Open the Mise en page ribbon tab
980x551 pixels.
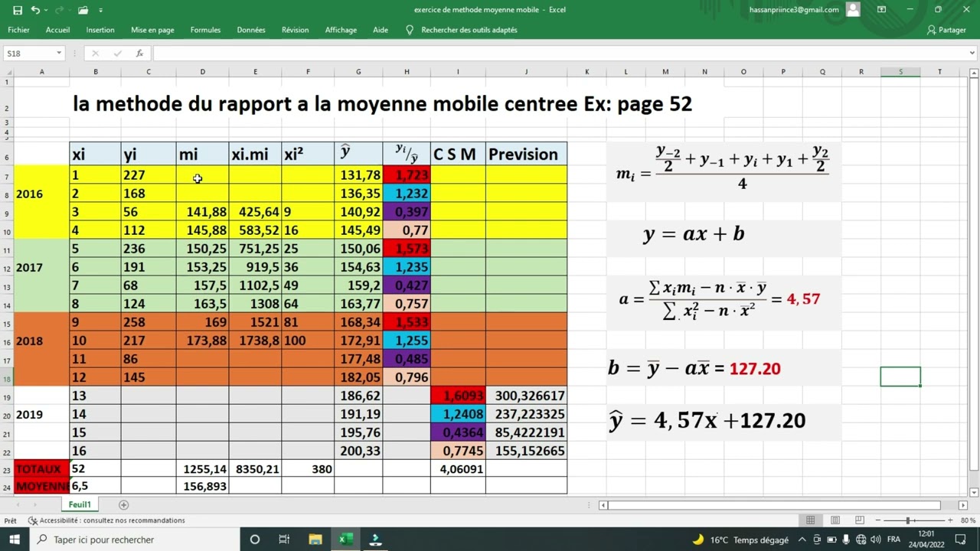[x=152, y=30]
